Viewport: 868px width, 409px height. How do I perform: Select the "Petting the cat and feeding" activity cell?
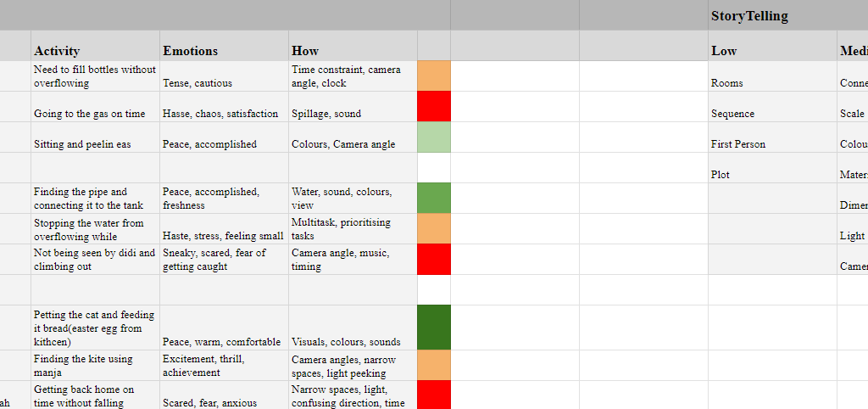[95, 328]
